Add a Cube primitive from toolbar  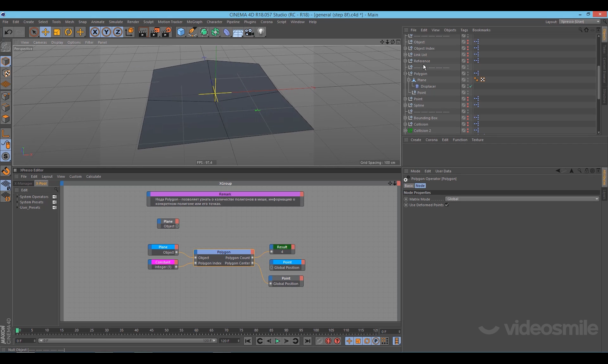coord(181,32)
